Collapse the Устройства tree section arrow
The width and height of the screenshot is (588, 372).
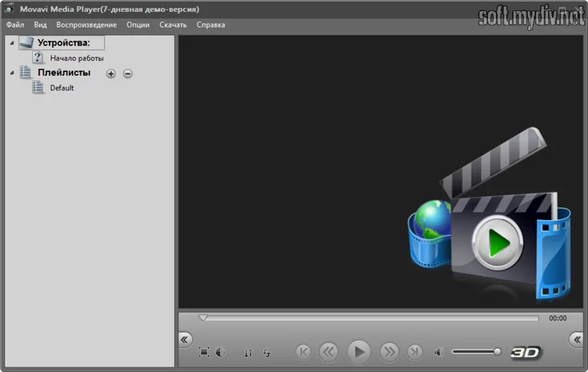click(12, 43)
